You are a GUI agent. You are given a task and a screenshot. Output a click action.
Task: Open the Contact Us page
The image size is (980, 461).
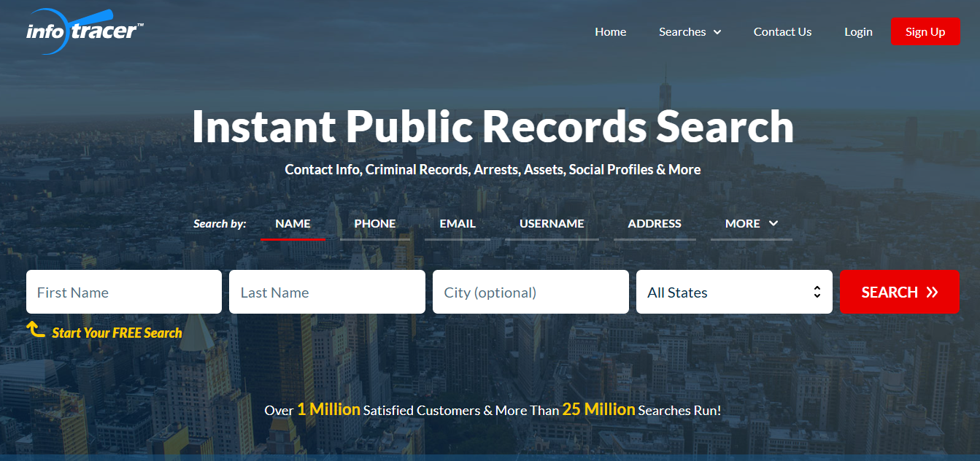coord(782,32)
